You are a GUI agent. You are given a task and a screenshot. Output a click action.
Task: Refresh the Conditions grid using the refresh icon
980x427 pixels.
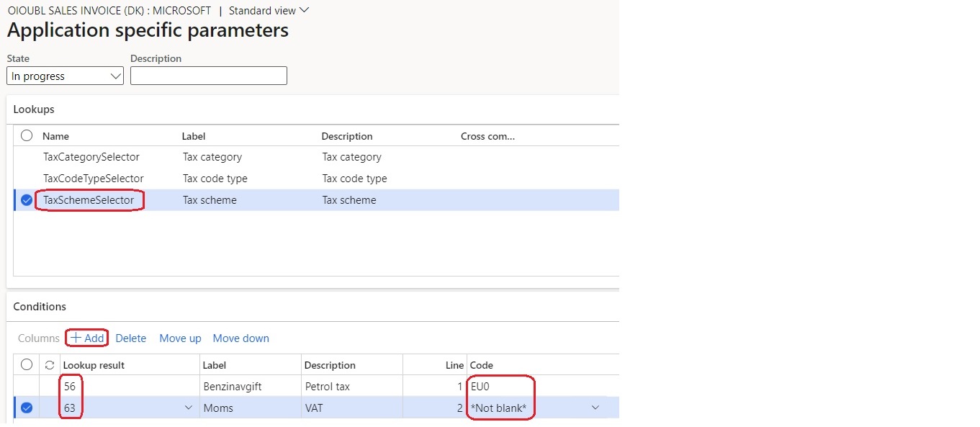(x=49, y=364)
